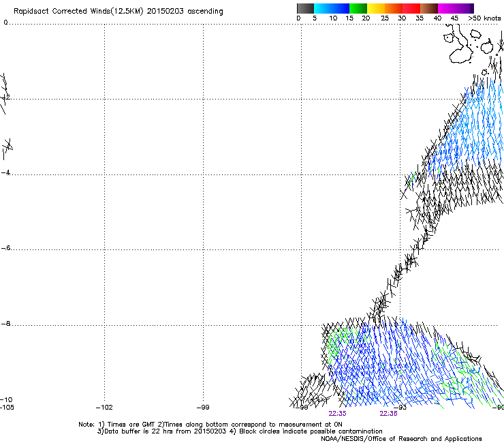Click the '-99' longitude axis label
The image size is (504, 443).
[x=203, y=408]
